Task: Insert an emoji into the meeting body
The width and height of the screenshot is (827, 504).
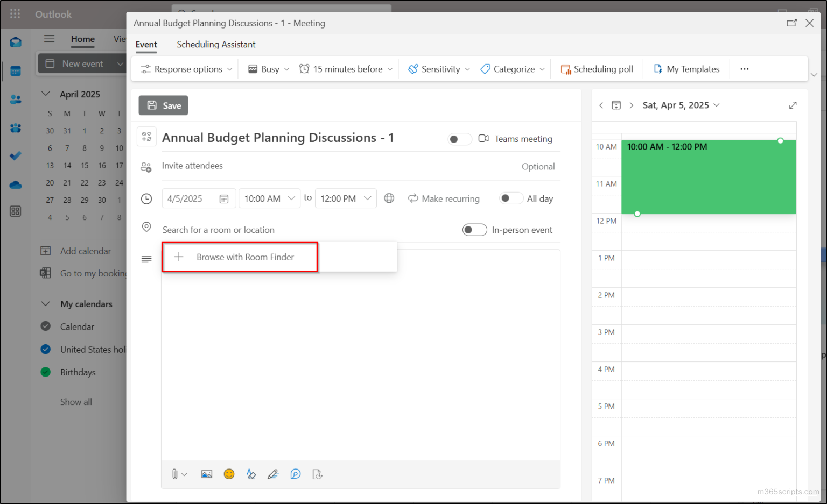Action: (x=229, y=474)
